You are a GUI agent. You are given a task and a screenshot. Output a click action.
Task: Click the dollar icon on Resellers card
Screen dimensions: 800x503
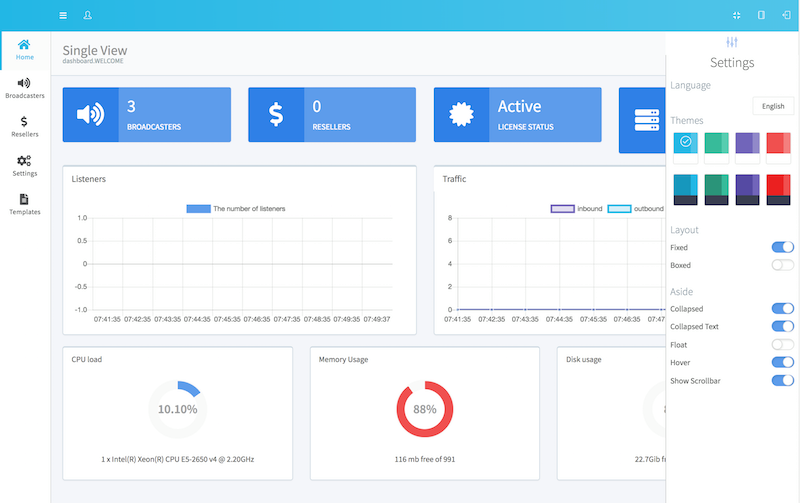tap(276, 114)
